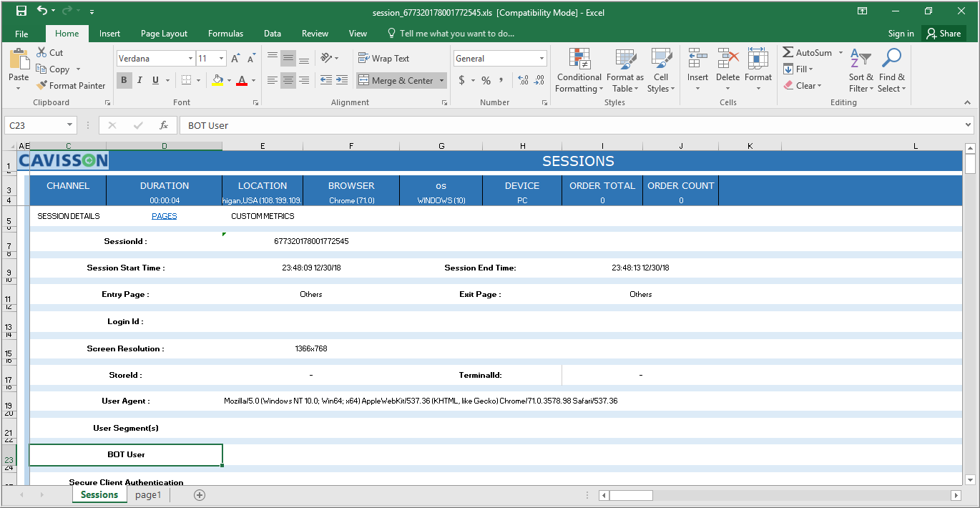This screenshot has height=508, width=980.
Task: Open the Review ribbon tab
Action: click(x=315, y=34)
